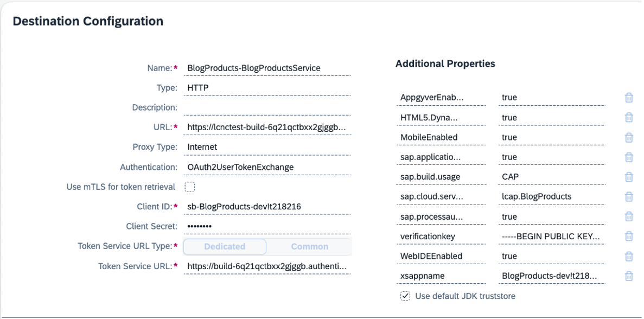This screenshot has height=319, width=644.
Task: Edit the URL field value
Action: coord(268,127)
